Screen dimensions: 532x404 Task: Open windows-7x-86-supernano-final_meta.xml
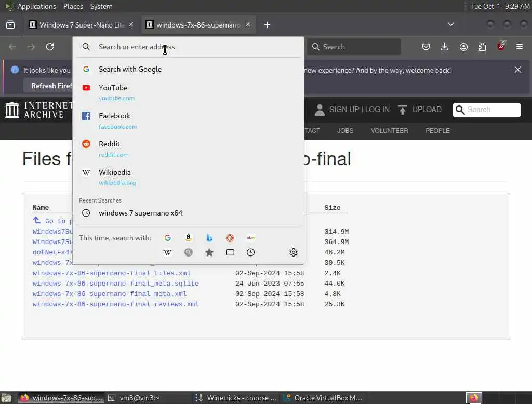pyautogui.click(x=110, y=294)
